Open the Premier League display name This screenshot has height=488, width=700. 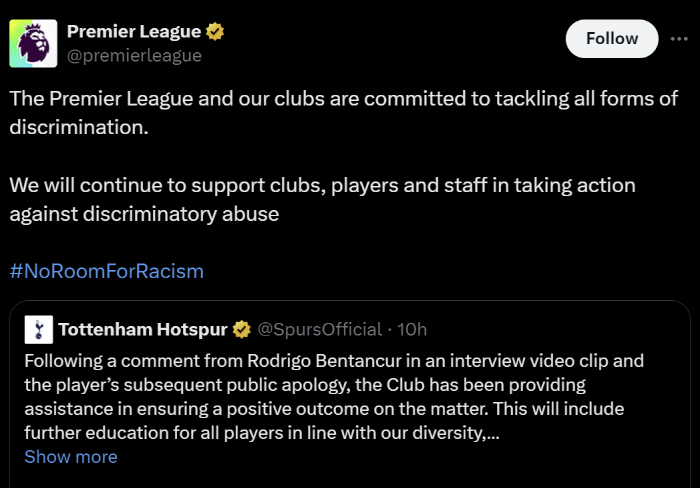[x=134, y=32]
